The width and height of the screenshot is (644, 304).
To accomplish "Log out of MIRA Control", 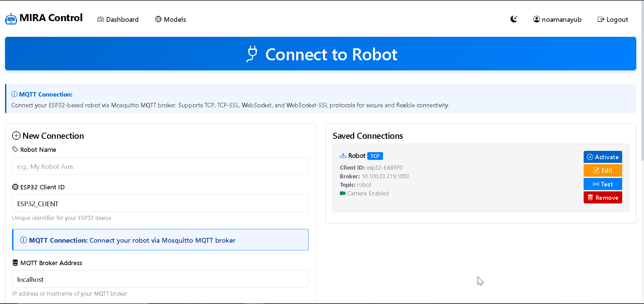I will click(x=613, y=19).
